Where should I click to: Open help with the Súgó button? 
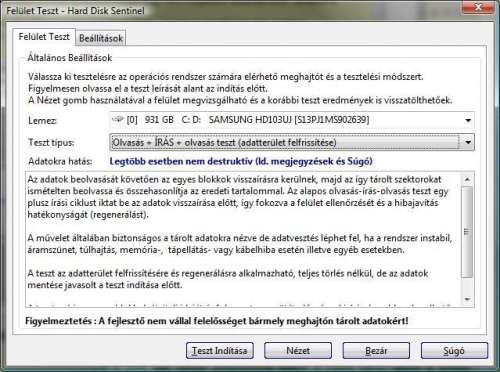pyautogui.click(x=454, y=351)
